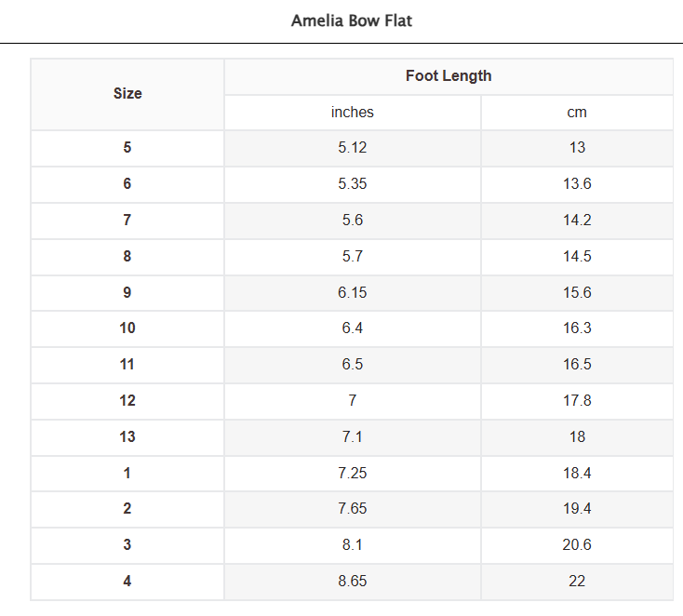
Task: Click the Amelia Bow Flat title
Action: [352, 20]
